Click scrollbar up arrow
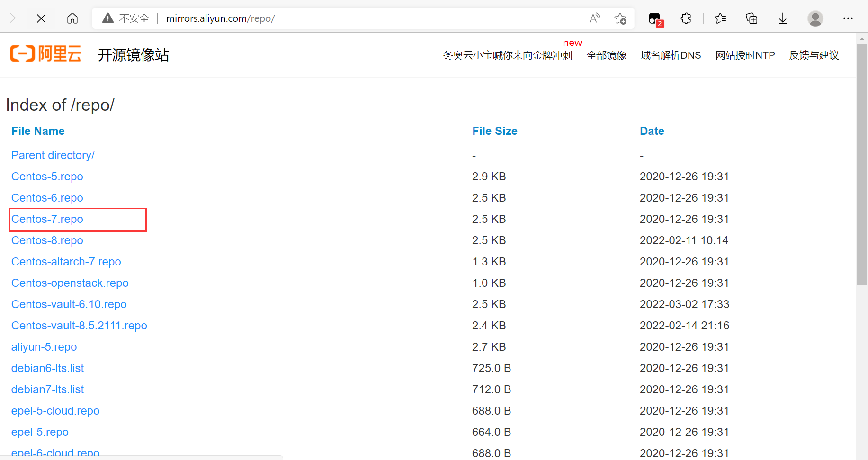Image resolution: width=868 pixels, height=460 pixels. (862, 39)
